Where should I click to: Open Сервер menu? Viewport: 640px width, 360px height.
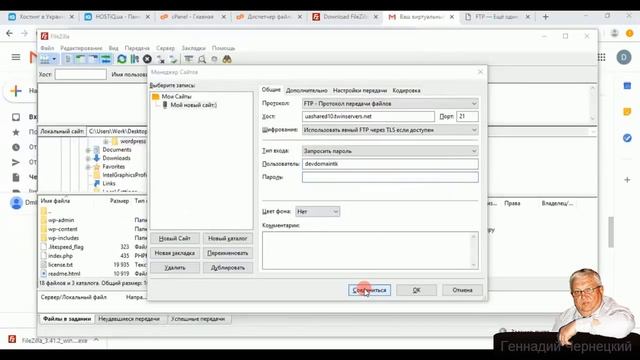[165, 48]
